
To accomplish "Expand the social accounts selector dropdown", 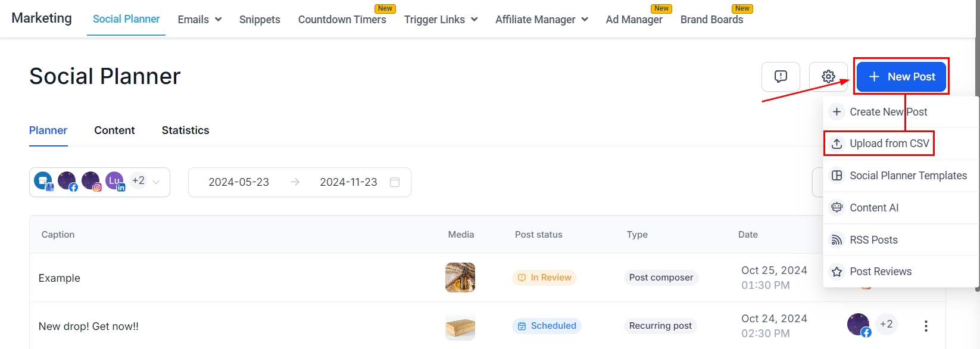I will (156, 182).
